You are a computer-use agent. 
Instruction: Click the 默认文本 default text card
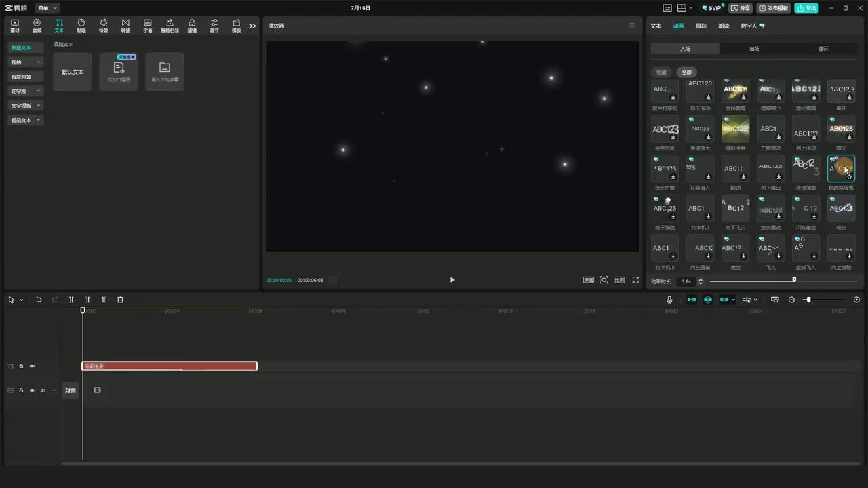(73, 72)
